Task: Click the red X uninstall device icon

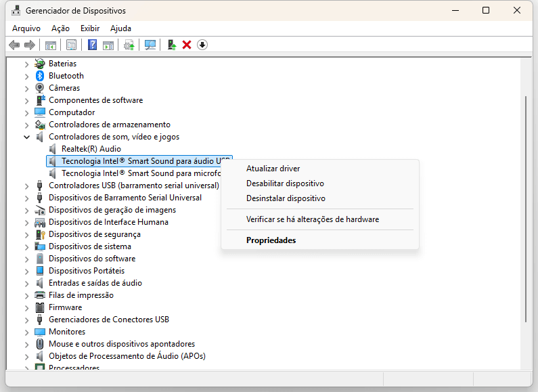Action: 187,45
